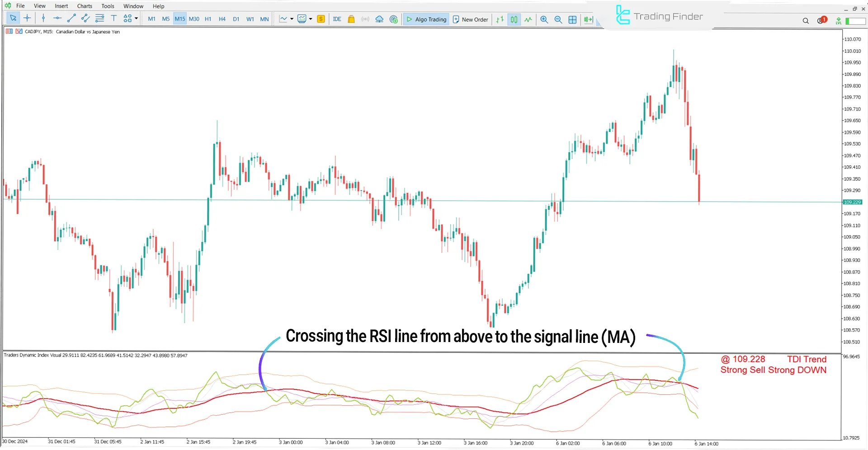Click the notification bell with badge

pyautogui.click(x=821, y=20)
